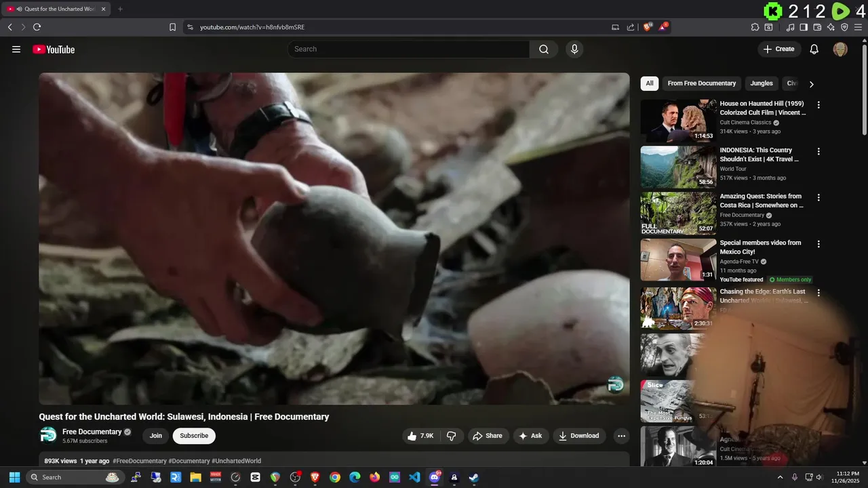Open options for Special members video

point(818,244)
